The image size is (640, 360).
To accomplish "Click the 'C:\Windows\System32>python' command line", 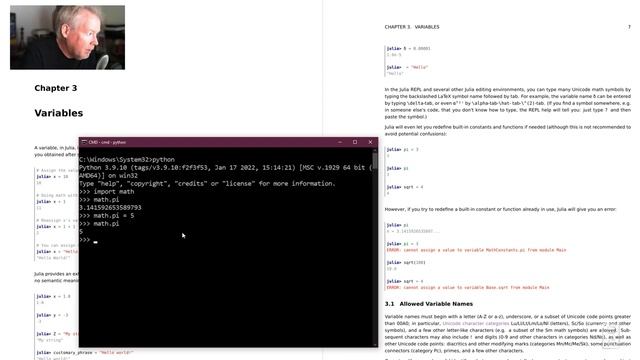I will pyautogui.click(x=127, y=160).
